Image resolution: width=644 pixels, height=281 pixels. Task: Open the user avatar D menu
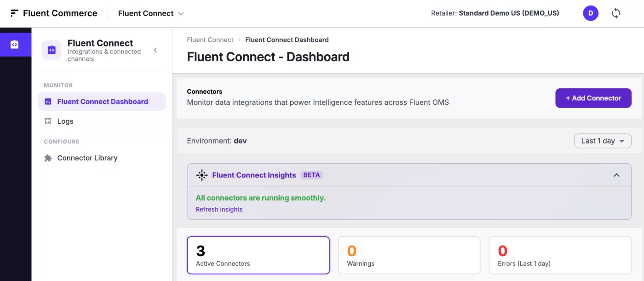[591, 13]
